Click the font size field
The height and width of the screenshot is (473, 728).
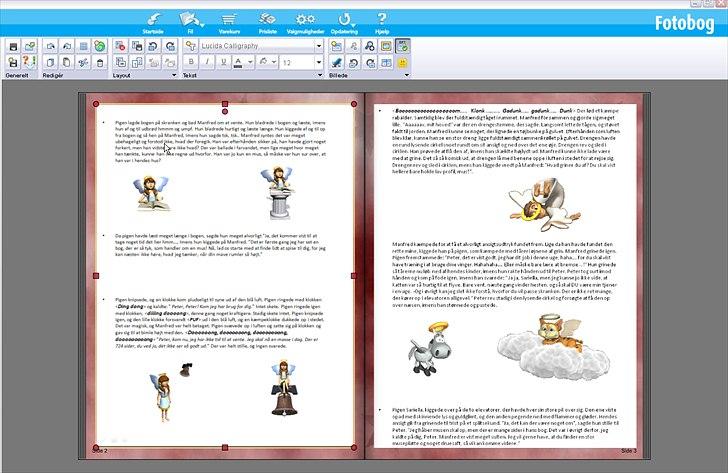pyautogui.click(x=297, y=62)
